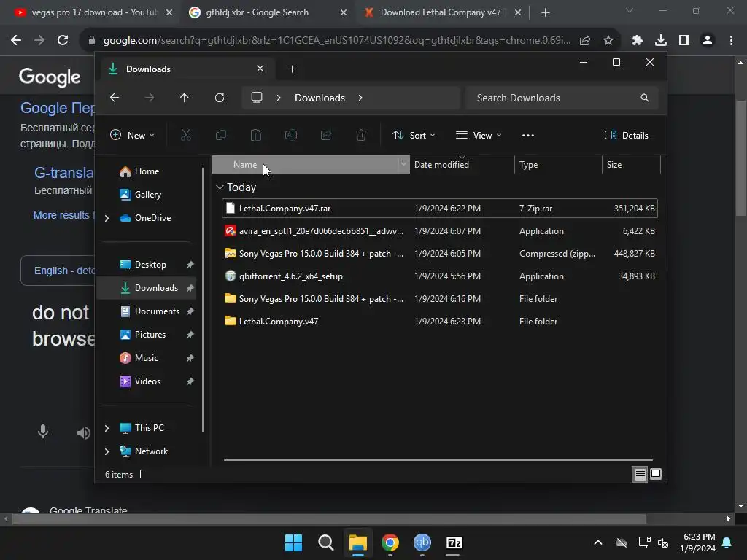Open qBittorrent from taskbar
This screenshot has height=560, width=747.
coord(422,542)
